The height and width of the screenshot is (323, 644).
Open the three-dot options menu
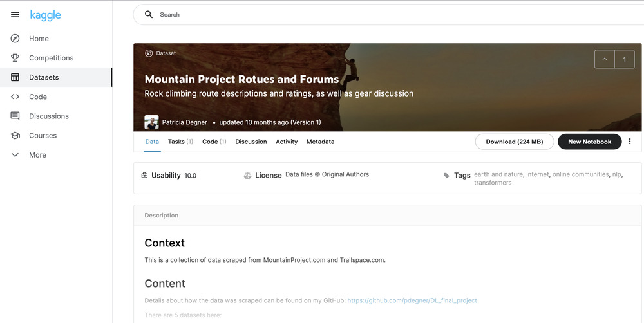coord(630,142)
